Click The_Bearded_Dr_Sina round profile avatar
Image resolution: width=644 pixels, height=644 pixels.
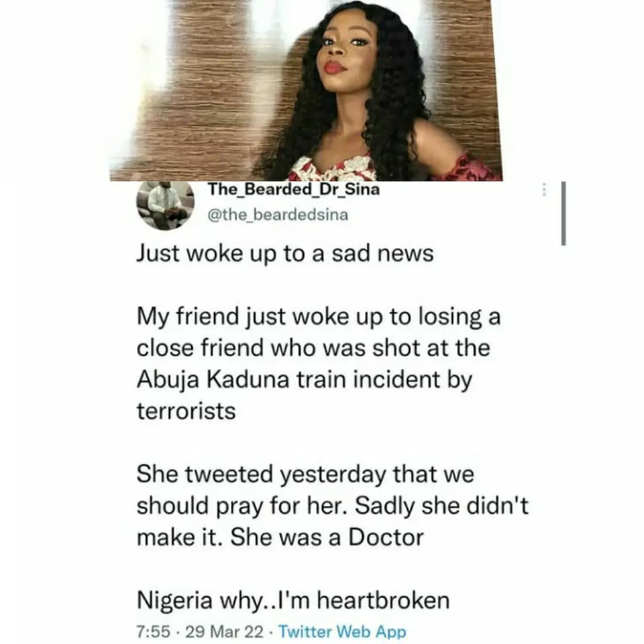[165, 205]
